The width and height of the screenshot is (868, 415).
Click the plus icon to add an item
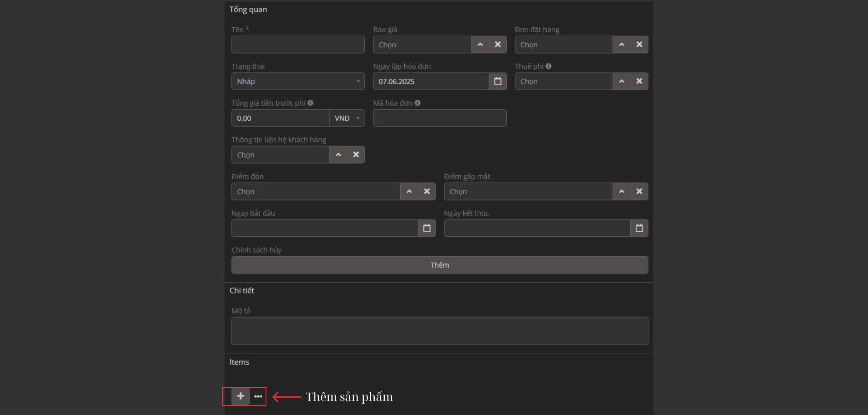tap(240, 396)
